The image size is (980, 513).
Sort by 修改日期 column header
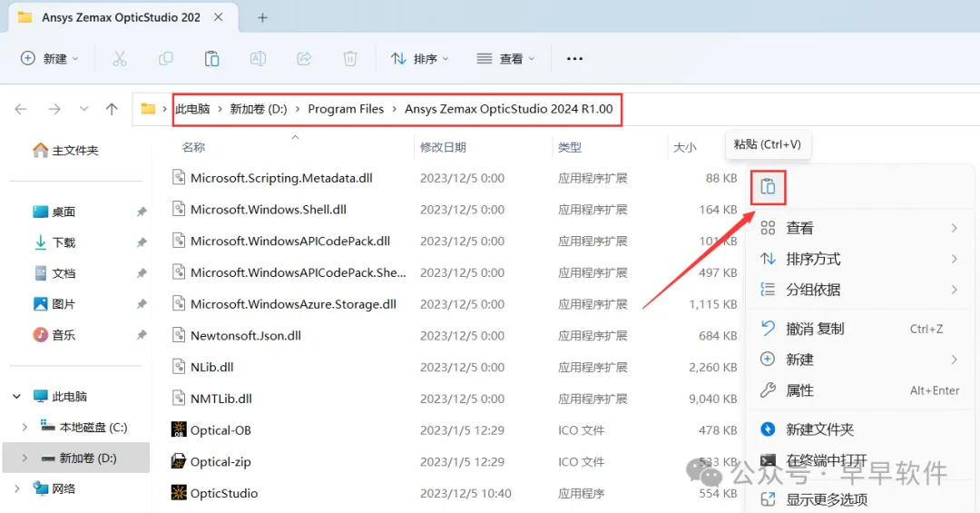443,148
